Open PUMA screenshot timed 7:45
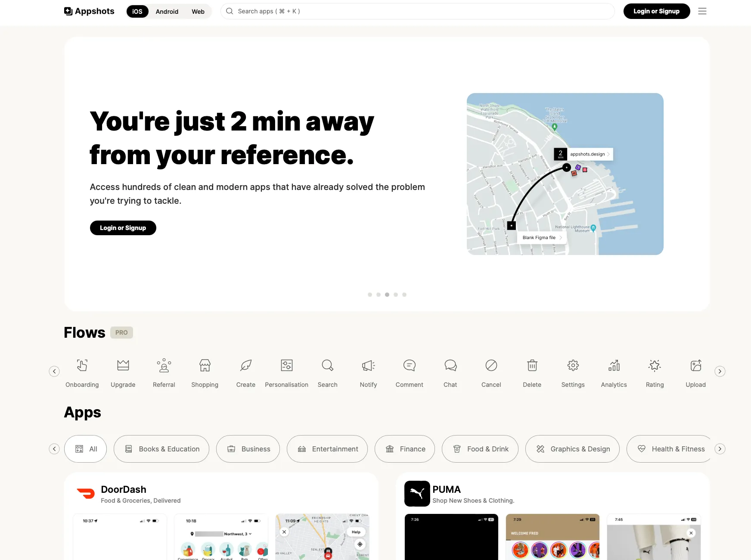 pos(654,537)
